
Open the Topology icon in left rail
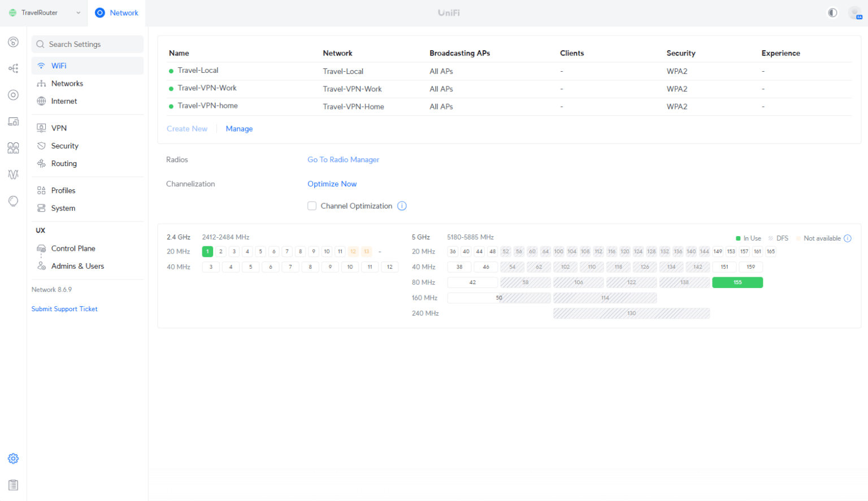tap(13, 68)
